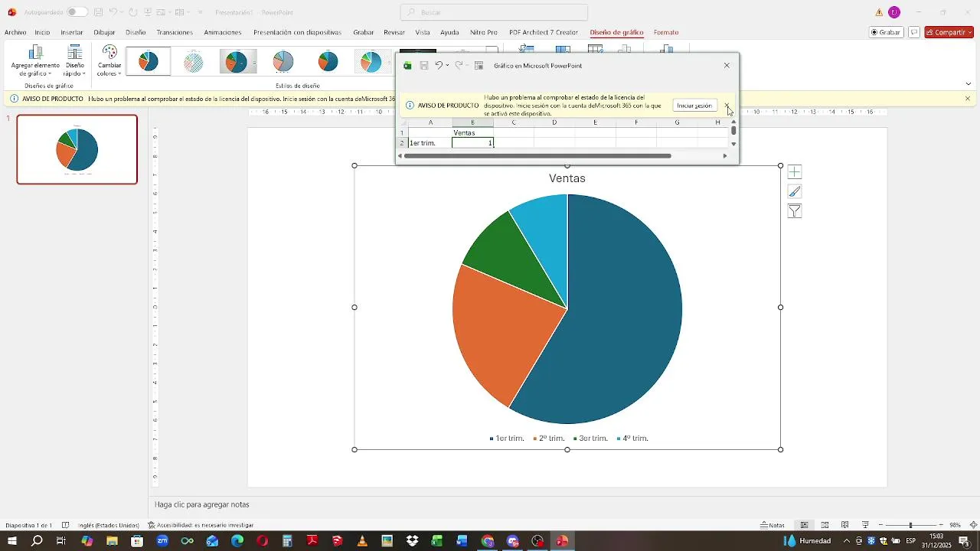Click the Excel icon in chart data window
Image resolution: width=980 pixels, height=551 pixels.
click(x=407, y=66)
